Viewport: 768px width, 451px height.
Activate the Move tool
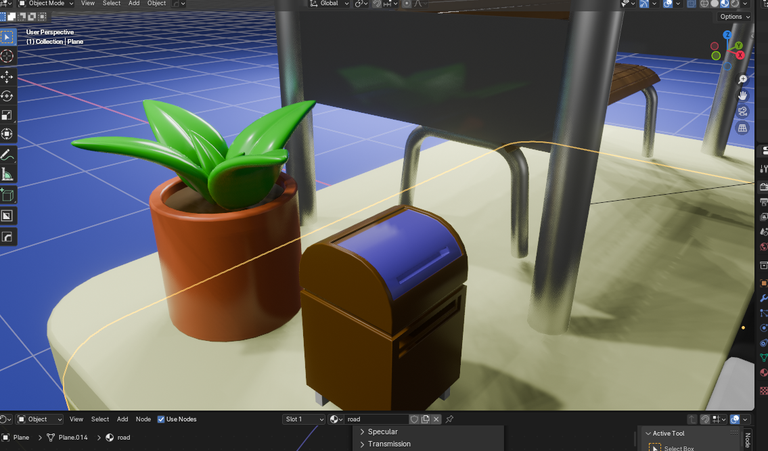(8, 76)
